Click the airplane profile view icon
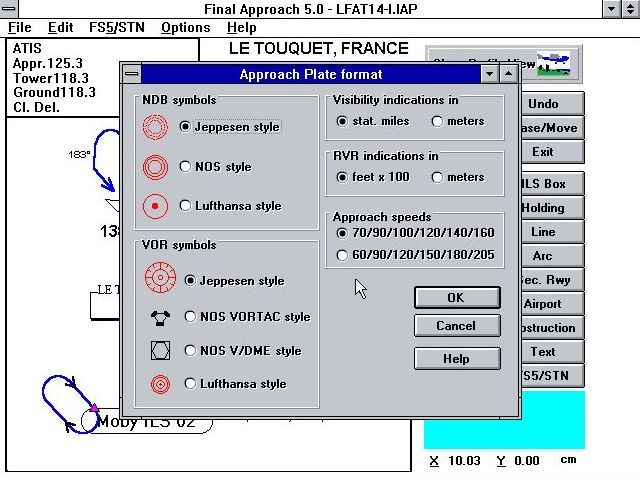The image size is (640, 480). [x=553, y=64]
